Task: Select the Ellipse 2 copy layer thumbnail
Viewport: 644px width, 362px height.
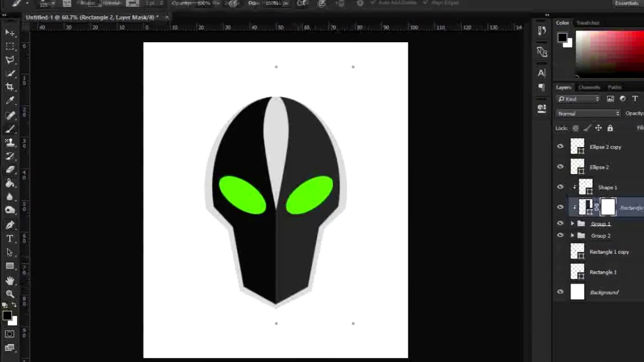Action: 578,147
